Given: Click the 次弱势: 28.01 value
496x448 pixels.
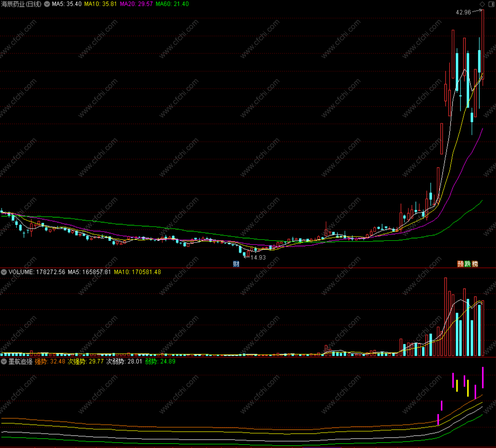Looking at the screenshot, I should click(x=124, y=361).
